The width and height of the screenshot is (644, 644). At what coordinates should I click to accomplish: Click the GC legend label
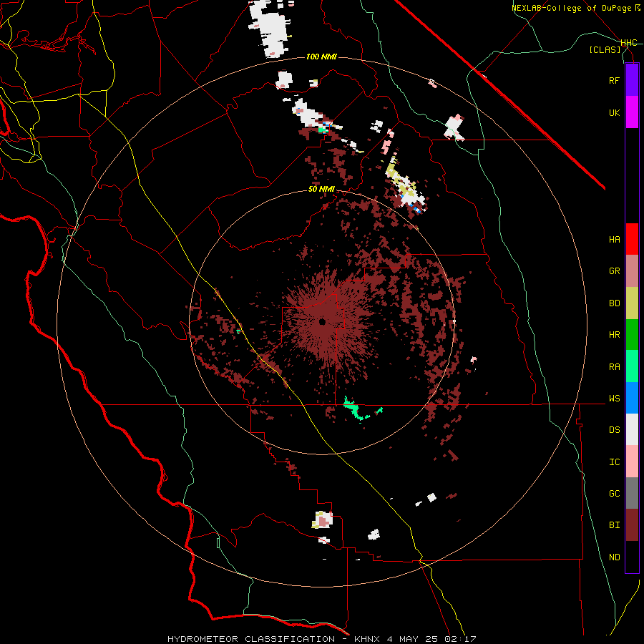(x=614, y=494)
